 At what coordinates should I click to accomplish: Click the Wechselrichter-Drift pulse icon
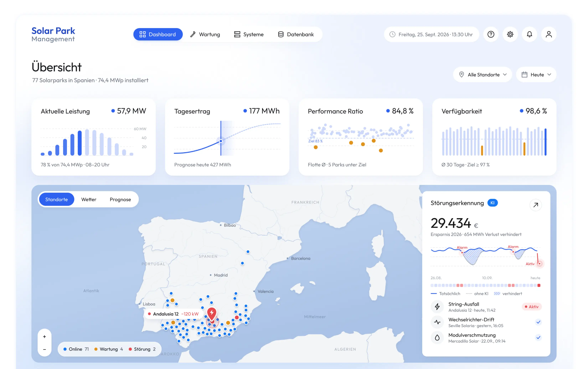click(437, 322)
